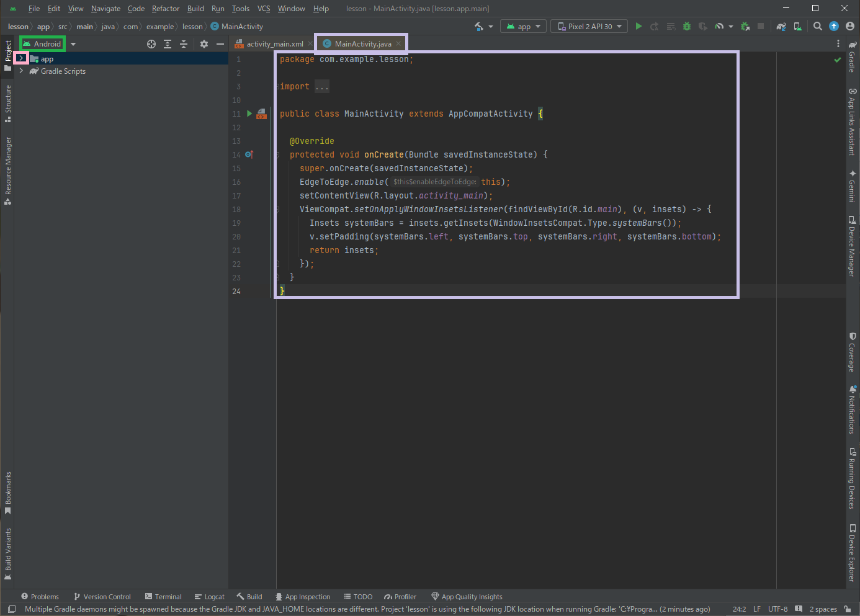Click the 2 spaces indent indicator
Screen dimensions: 860x616
(823, 609)
